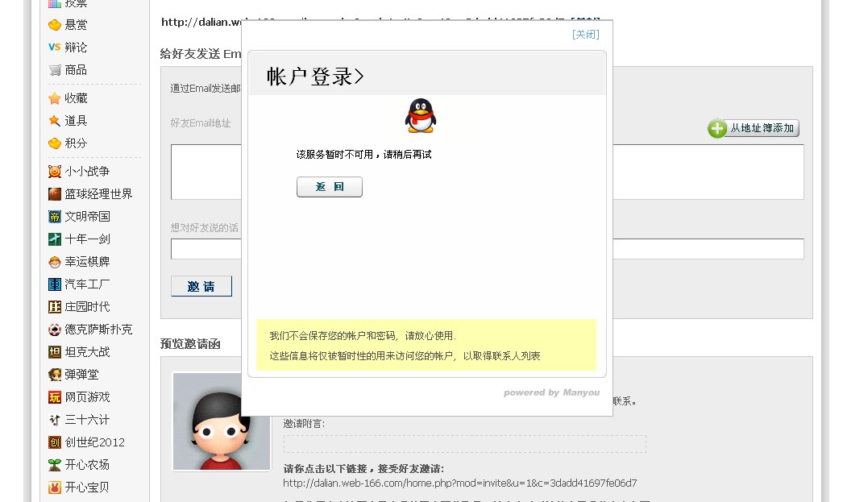The image size is (868, 502).
Task: Click the 文明帝国 app icon
Action: 54,217
